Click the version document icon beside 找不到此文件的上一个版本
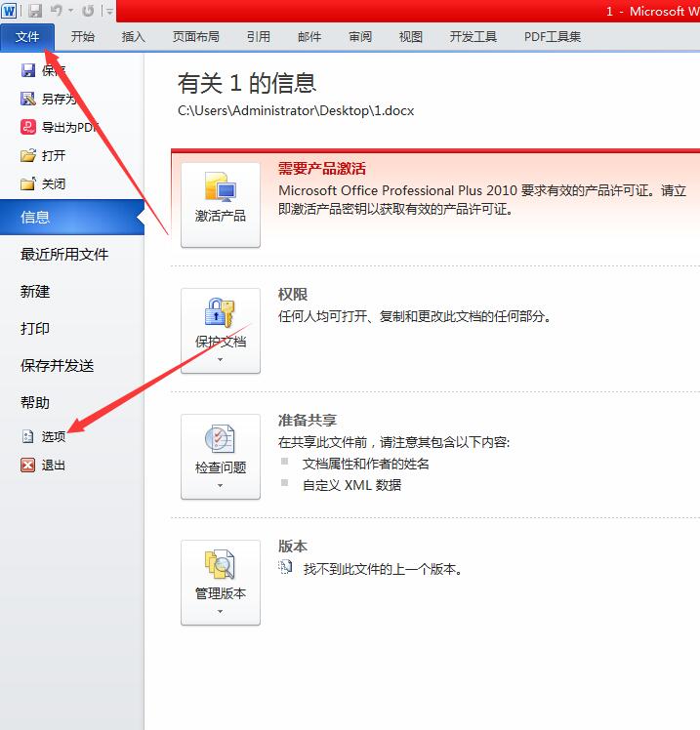Image resolution: width=700 pixels, height=730 pixels. pyautogui.click(x=285, y=567)
